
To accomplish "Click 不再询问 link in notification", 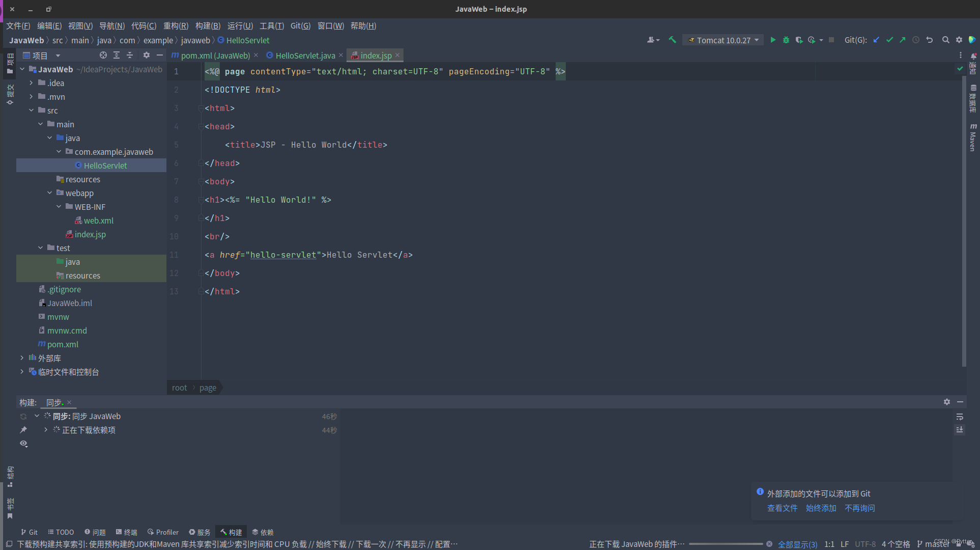I will (x=860, y=508).
